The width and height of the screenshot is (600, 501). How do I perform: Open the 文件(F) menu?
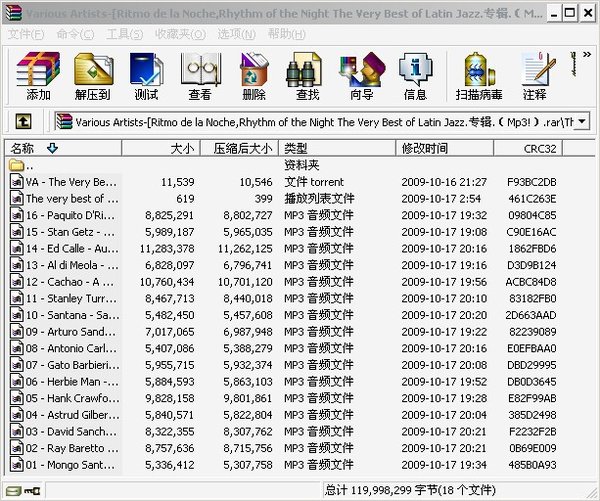click(26, 34)
